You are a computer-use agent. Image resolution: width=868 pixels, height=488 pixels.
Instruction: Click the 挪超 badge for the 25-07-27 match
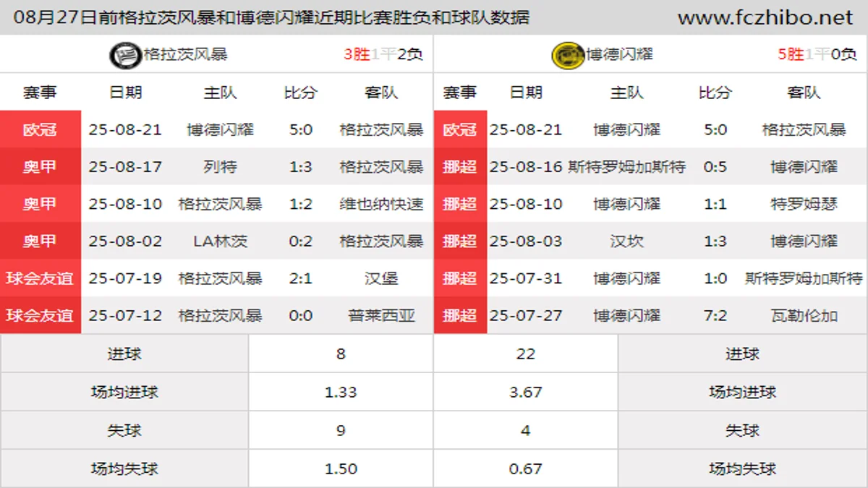point(460,315)
